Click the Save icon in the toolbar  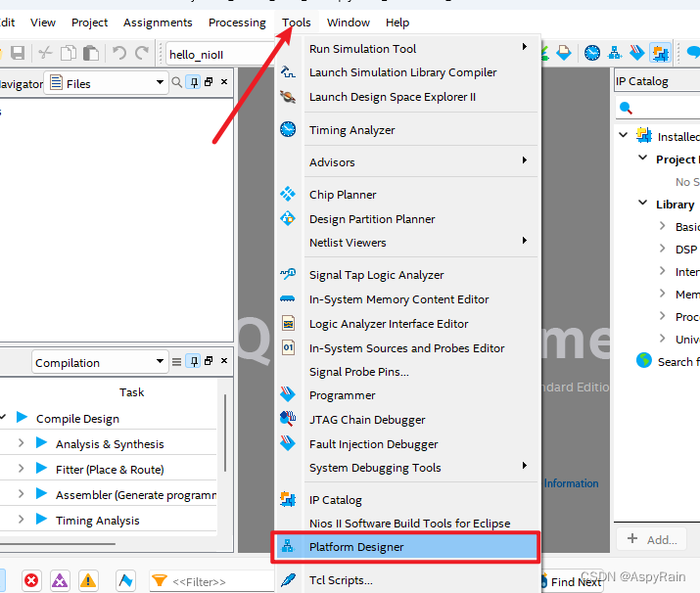pos(18,53)
